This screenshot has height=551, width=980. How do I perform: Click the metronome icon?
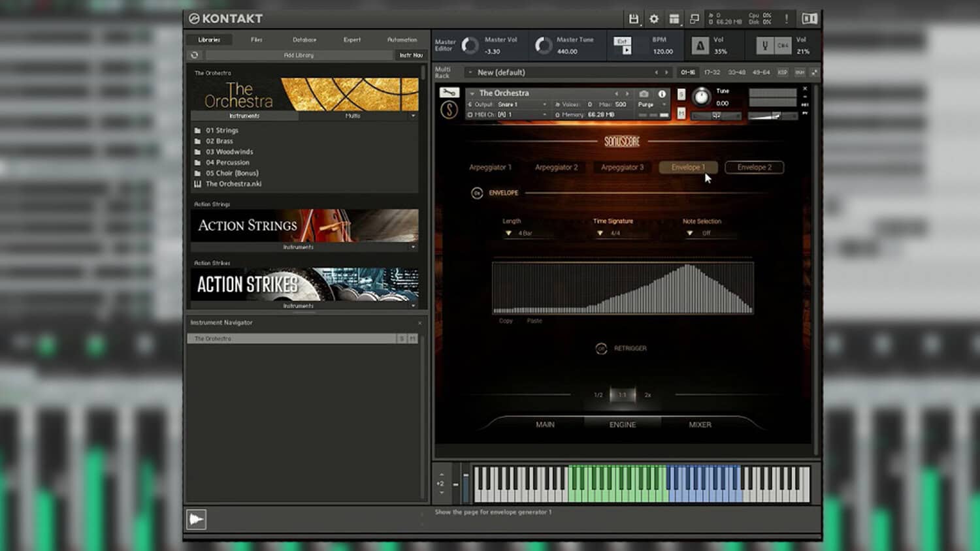click(700, 46)
